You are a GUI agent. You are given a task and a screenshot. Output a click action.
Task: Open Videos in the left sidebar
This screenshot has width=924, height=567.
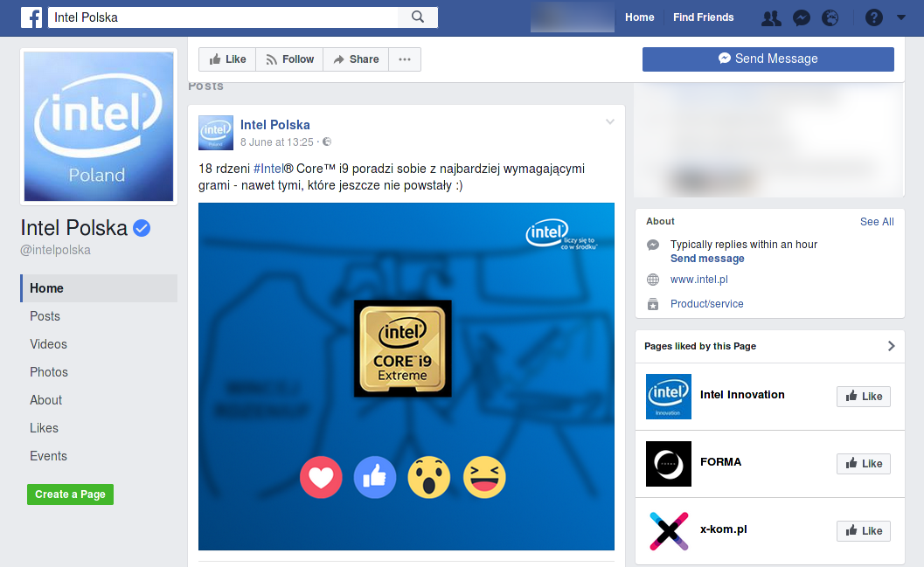point(48,344)
